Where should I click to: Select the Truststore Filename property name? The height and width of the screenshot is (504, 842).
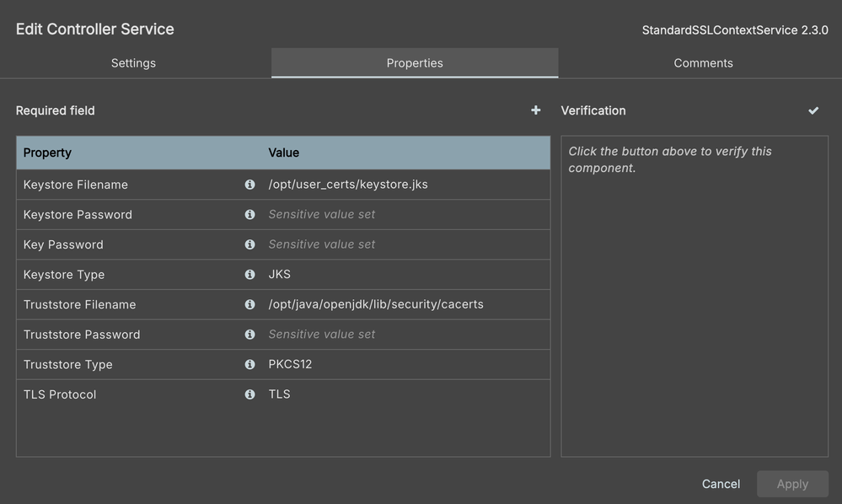(x=79, y=305)
